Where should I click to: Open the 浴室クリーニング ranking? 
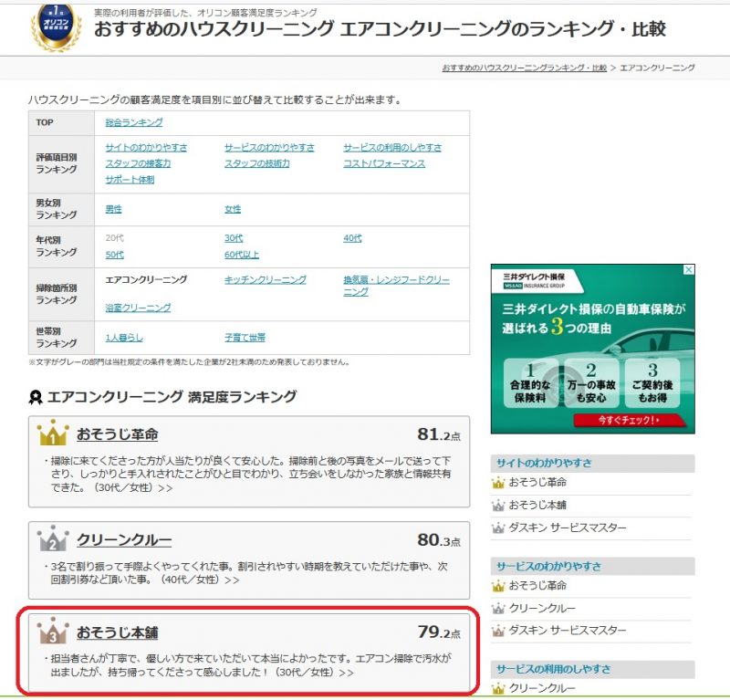tap(138, 308)
